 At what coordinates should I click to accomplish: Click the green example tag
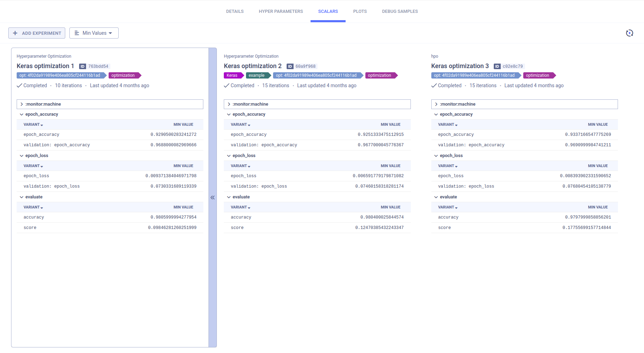(x=257, y=75)
